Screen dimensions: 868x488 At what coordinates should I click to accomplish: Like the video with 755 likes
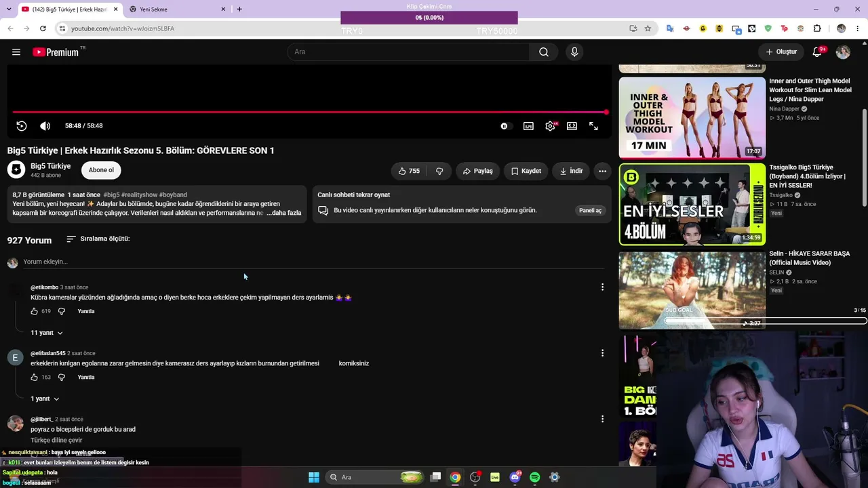click(x=409, y=171)
